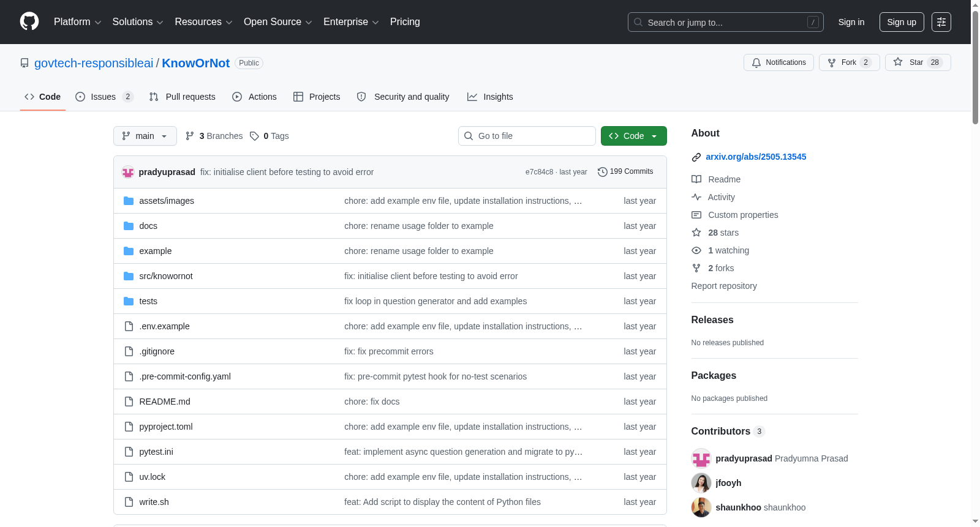The height and width of the screenshot is (527, 980).
Task: Open the Projects tab
Action: click(317, 97)
